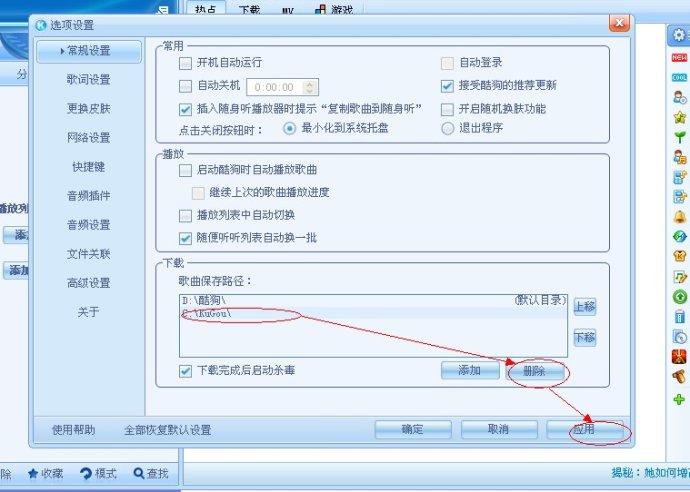
Task: Open 更换皮肤 settings page
Action: tap(88, 109)
